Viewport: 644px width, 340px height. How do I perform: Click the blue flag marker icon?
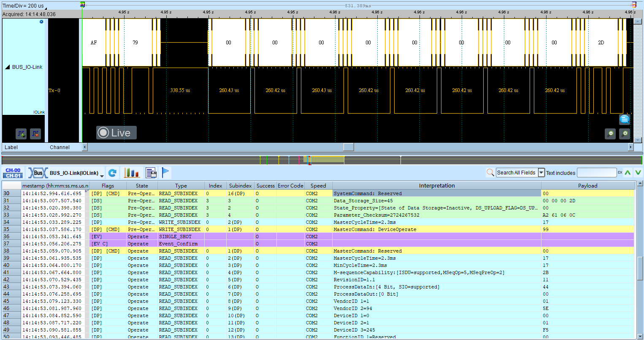click(166, 172)
